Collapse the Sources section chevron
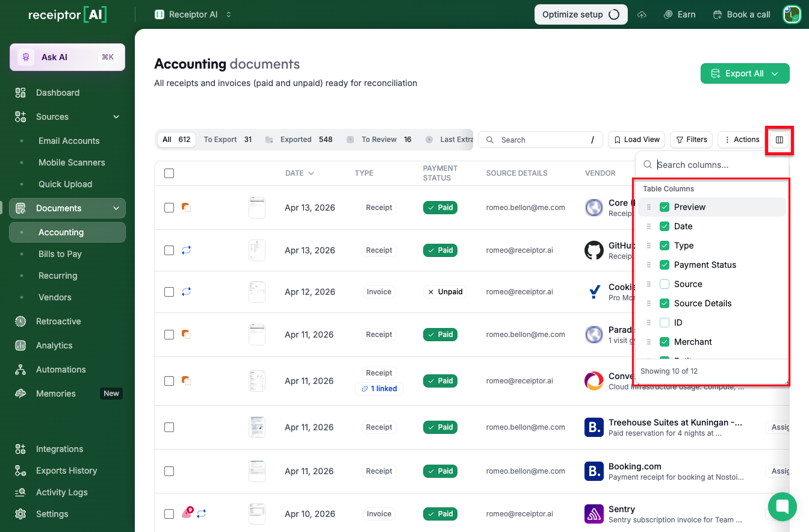809x532 pixels. point(116,117)
